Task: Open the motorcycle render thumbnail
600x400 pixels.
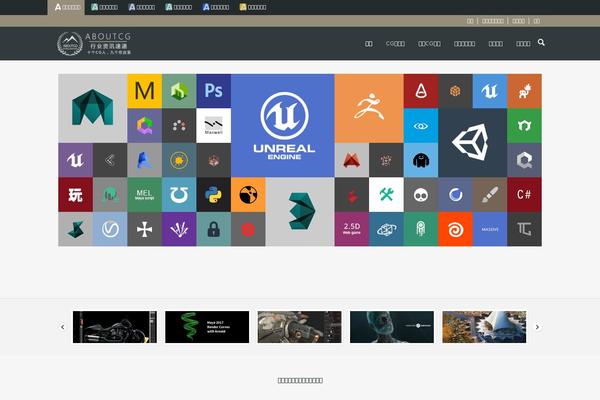Action: pos(115,327)
